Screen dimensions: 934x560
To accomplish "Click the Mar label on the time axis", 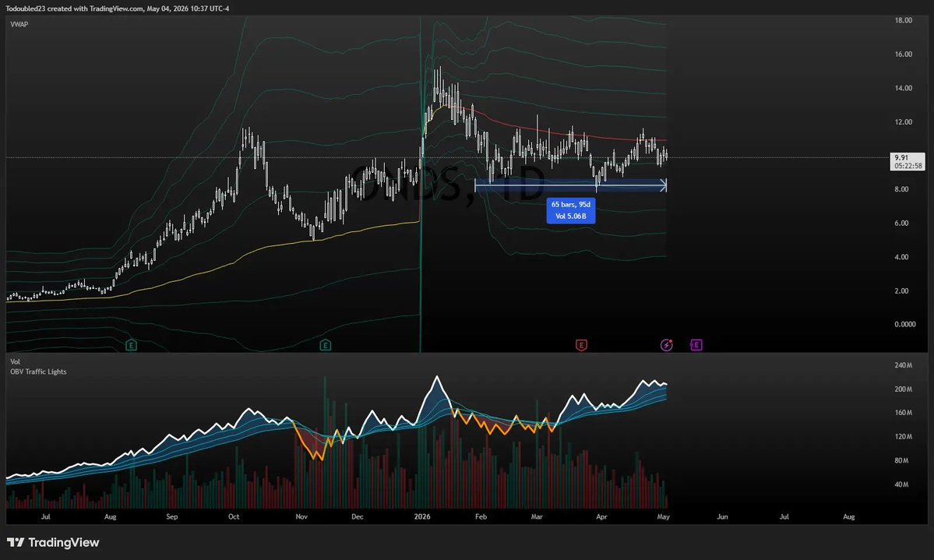I will 537,516.
